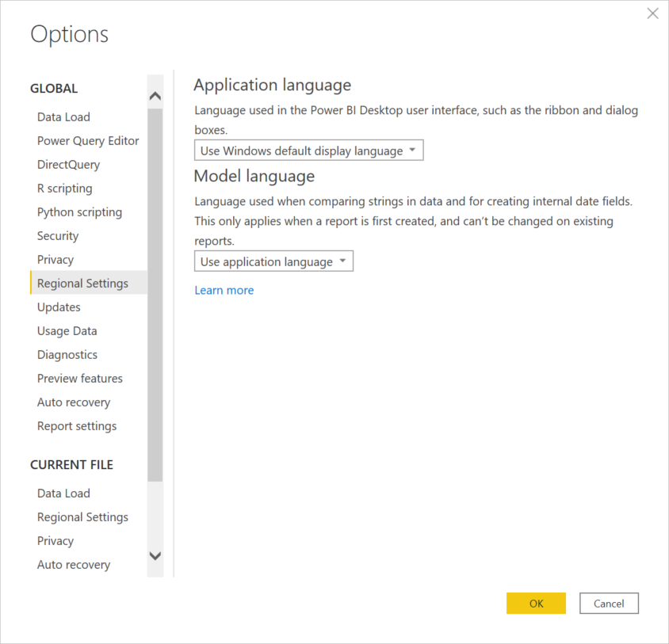This screenshot has height=644, width=669.
Task: Open Power Query Editor settings
Action: (88, 140)
